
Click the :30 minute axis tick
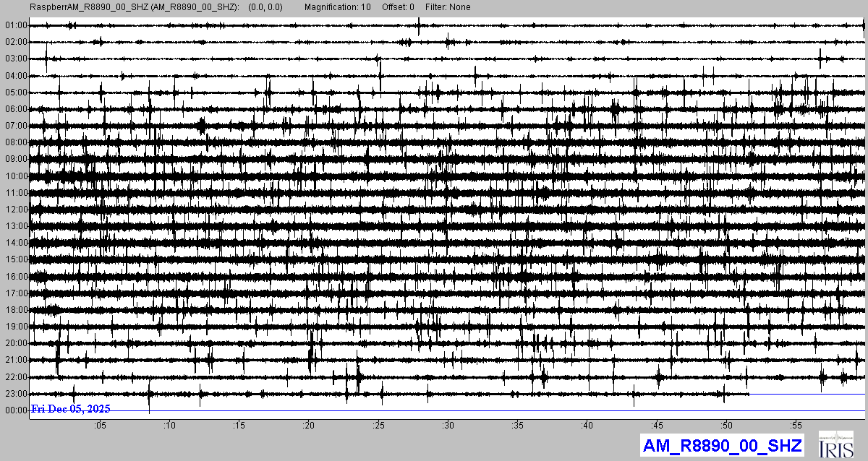tap(448, 424)
